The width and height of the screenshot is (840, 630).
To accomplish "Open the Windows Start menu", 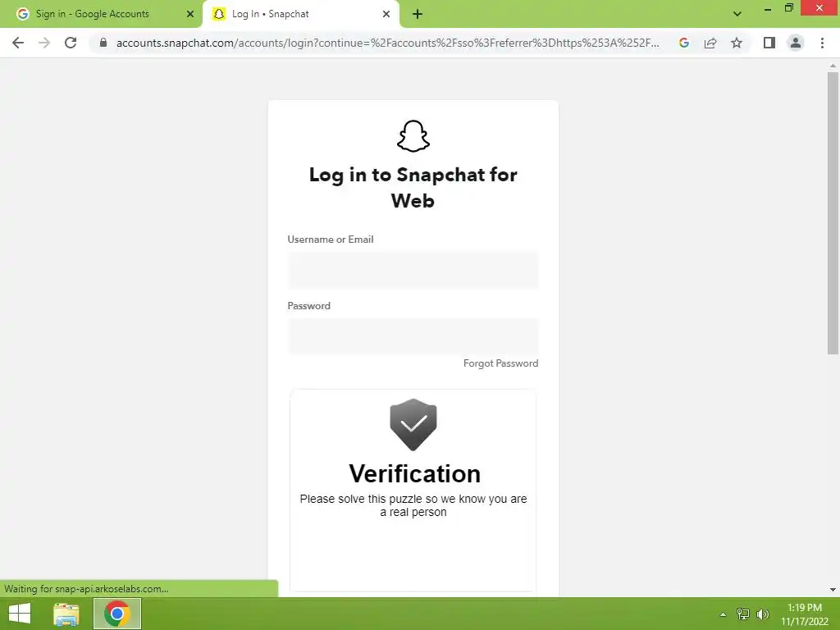I will coord(20,614).
